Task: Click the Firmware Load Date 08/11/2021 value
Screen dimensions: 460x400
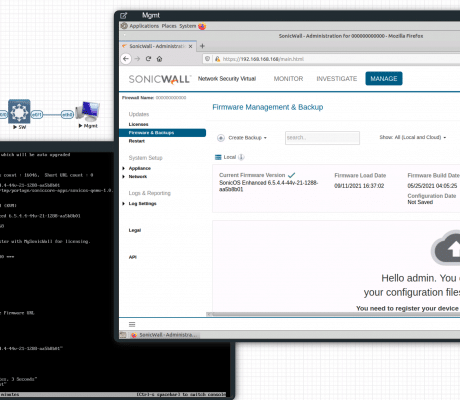Action: pos(359,186)
